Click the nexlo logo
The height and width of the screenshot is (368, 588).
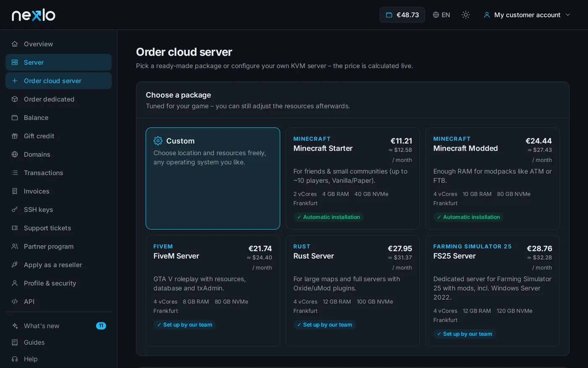pyautogui.click(x=34, y=15)
